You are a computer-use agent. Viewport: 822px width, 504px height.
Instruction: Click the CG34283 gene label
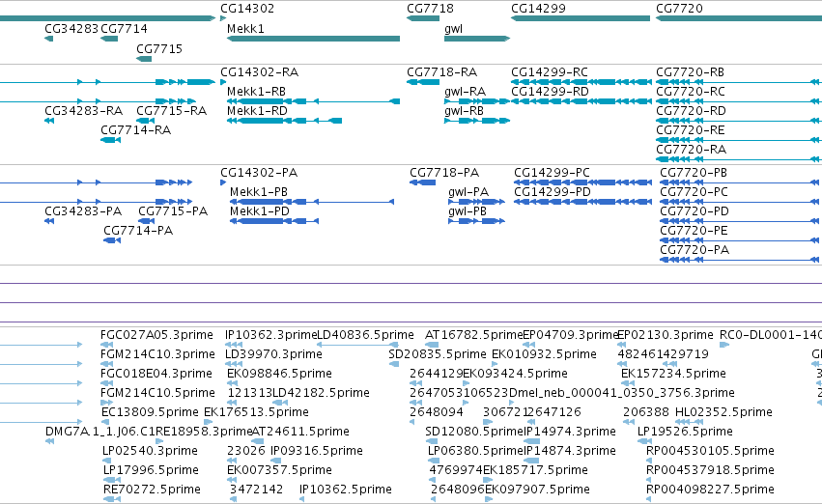pyautogui.click(x=71, y=29)
